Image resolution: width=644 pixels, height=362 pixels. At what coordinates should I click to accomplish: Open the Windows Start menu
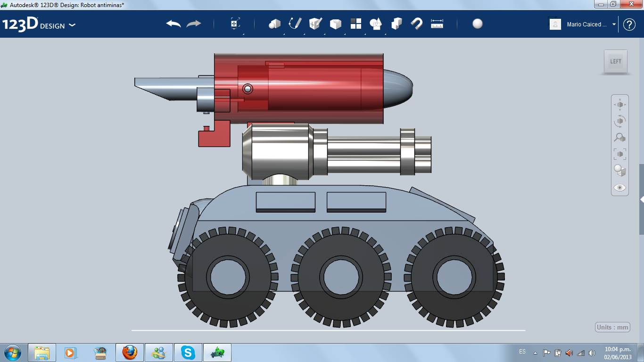tap(12, 352)
